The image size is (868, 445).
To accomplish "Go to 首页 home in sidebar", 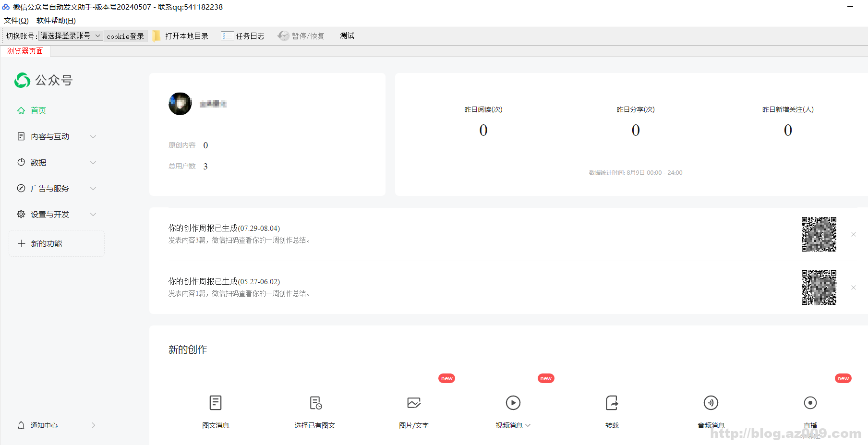I will click(x=38, y=110).
